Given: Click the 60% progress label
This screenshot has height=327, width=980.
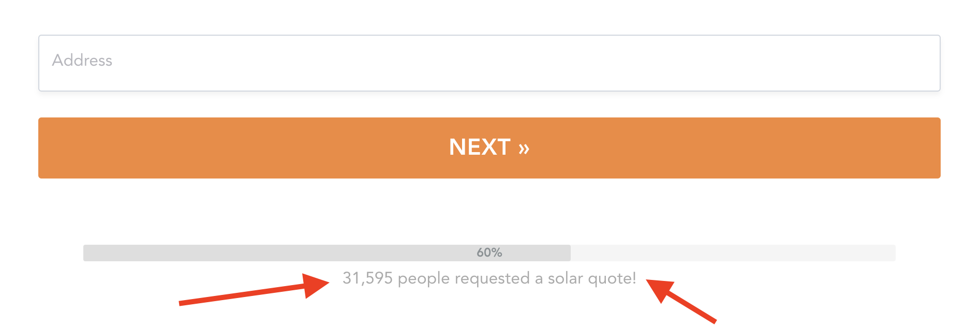Looking at the screenshot, I should (489, 252).
